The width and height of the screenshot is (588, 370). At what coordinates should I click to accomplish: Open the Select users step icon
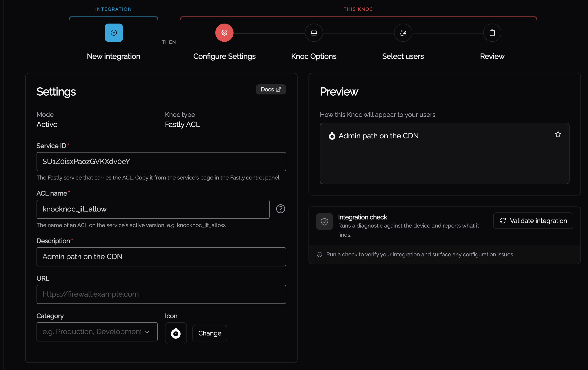tap(403, 33)
